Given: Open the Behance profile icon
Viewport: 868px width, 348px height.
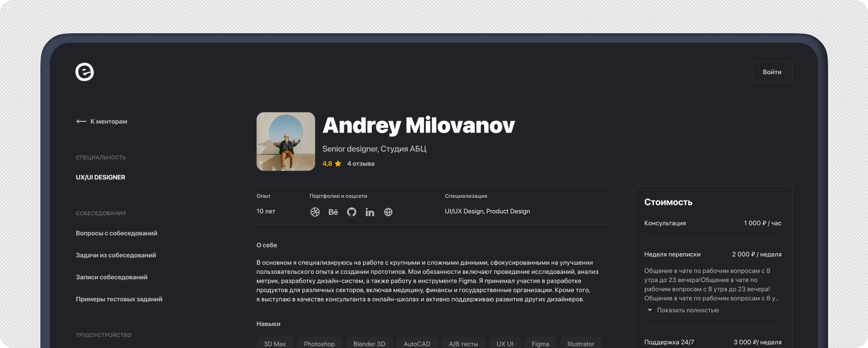Looking at the screenshot, I should click(333, 212).
